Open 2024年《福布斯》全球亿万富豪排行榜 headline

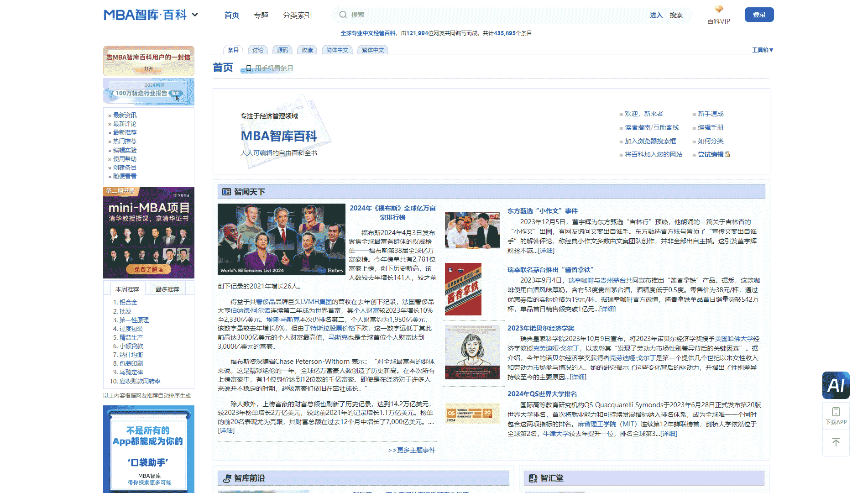(x=392, y=212)
